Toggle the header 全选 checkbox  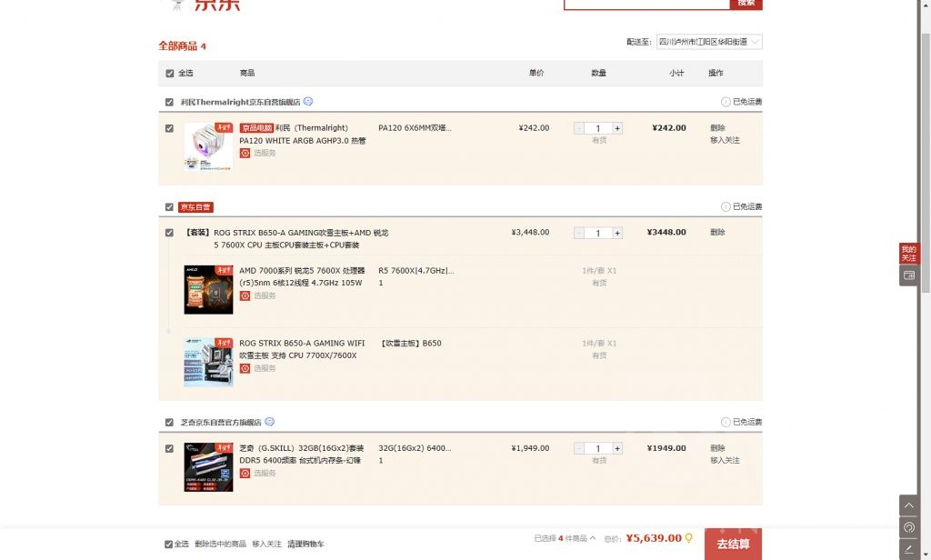point(170,73)
